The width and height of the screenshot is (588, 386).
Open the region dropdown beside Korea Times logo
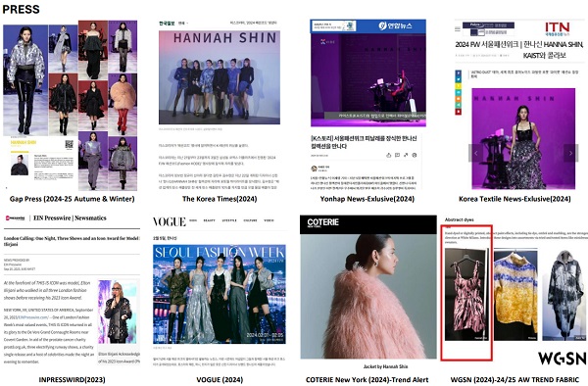pos(183,24)
